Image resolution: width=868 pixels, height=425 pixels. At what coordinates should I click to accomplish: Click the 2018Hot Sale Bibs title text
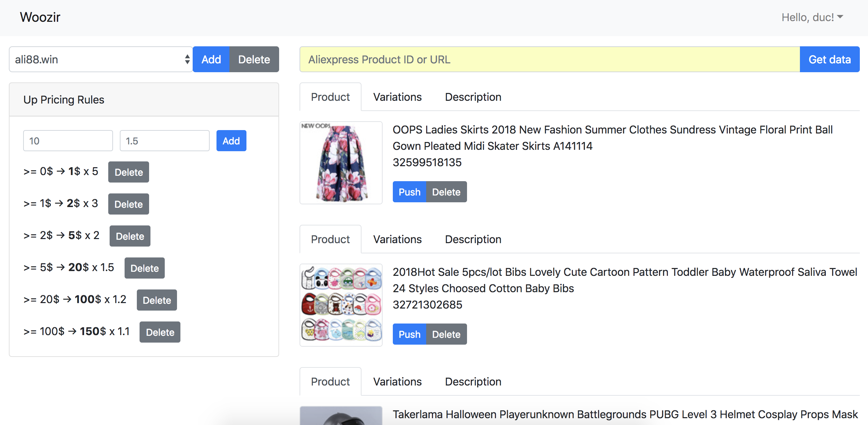625,280
